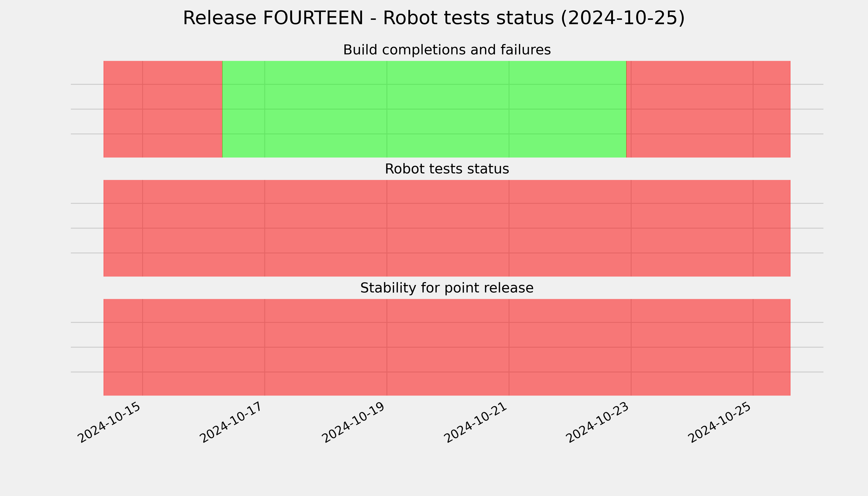Click the 2024-10-21 gridline in Robot tests band
Image resolution: width=868 pixels, height=496 pixels.
click(509, 228)
